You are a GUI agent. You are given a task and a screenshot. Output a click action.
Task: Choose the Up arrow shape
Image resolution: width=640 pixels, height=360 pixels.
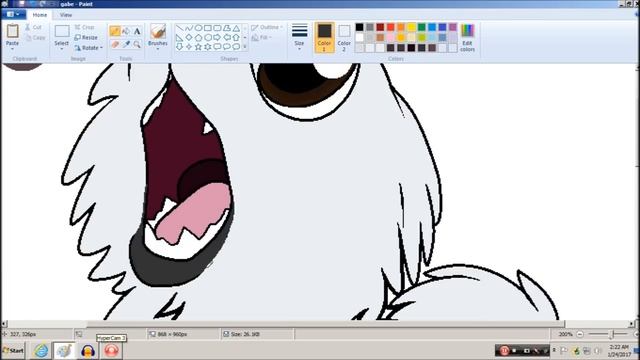click(x=236, y=38)
